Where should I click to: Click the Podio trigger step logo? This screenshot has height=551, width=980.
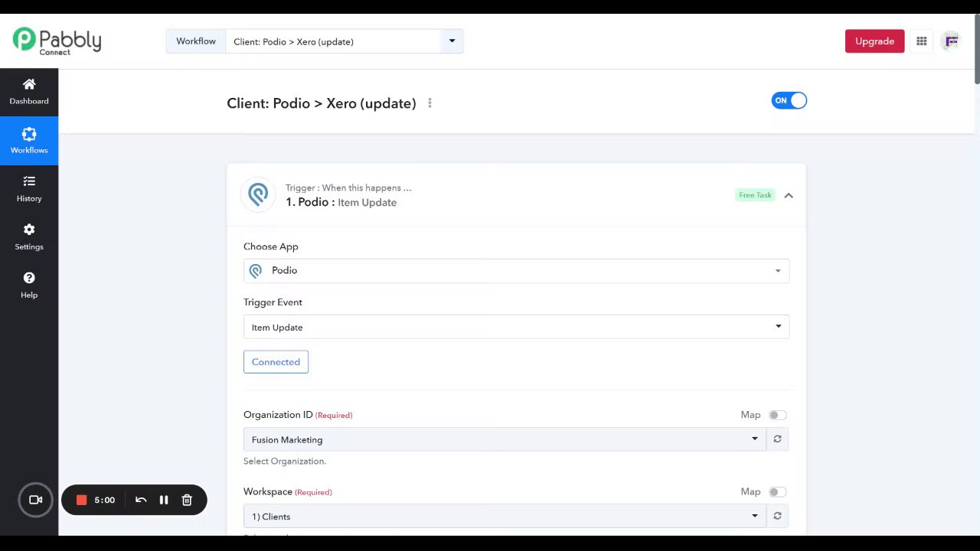(x=258, y=194)
